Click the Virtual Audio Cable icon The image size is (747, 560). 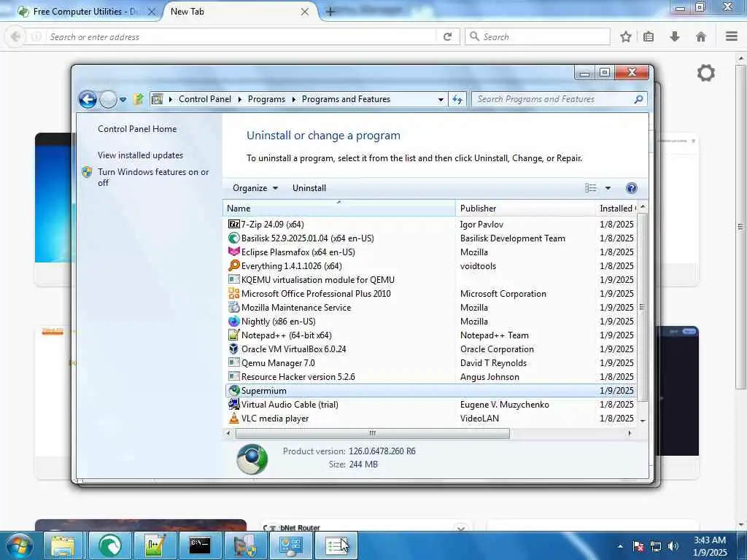233,404
